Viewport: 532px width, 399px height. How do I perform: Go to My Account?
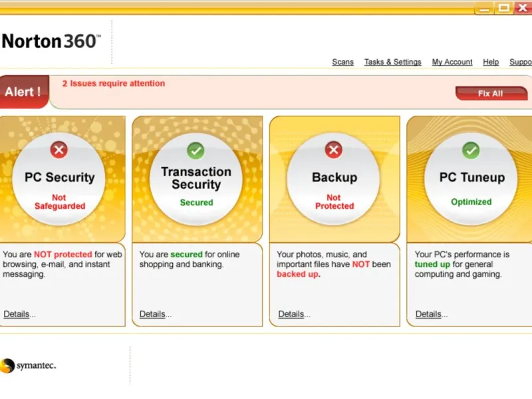point(452,62)
